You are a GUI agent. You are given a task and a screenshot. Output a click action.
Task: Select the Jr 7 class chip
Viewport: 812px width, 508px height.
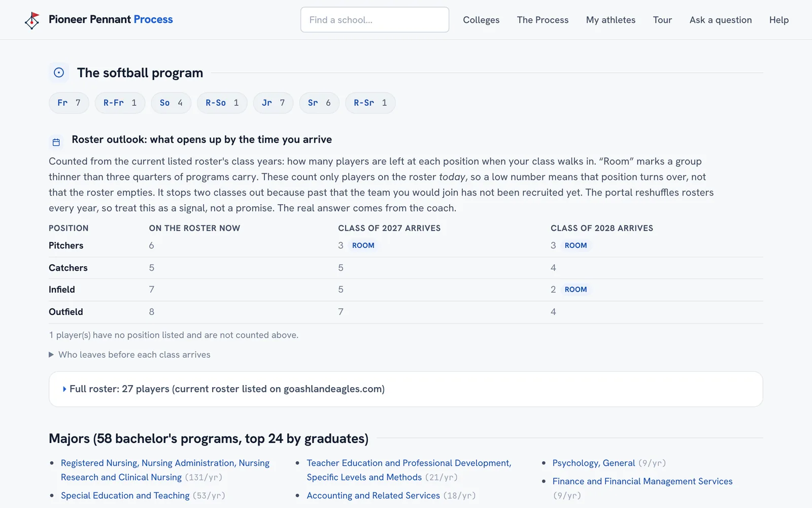point(273,103)
